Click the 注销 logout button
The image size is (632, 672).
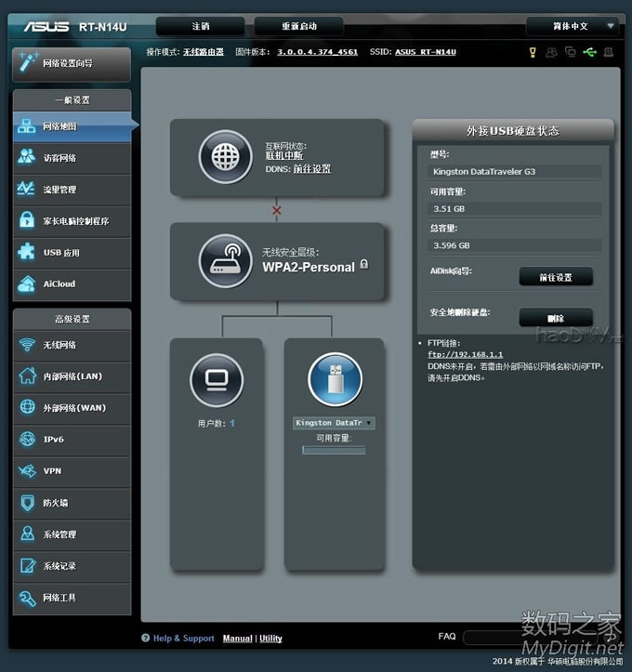pos(200,26)
